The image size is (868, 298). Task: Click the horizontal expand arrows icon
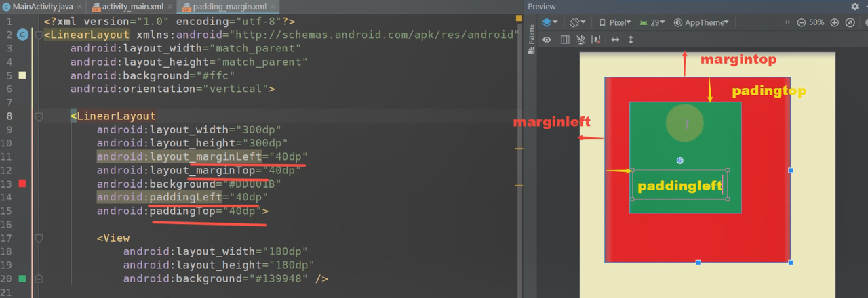click(615, 39)
